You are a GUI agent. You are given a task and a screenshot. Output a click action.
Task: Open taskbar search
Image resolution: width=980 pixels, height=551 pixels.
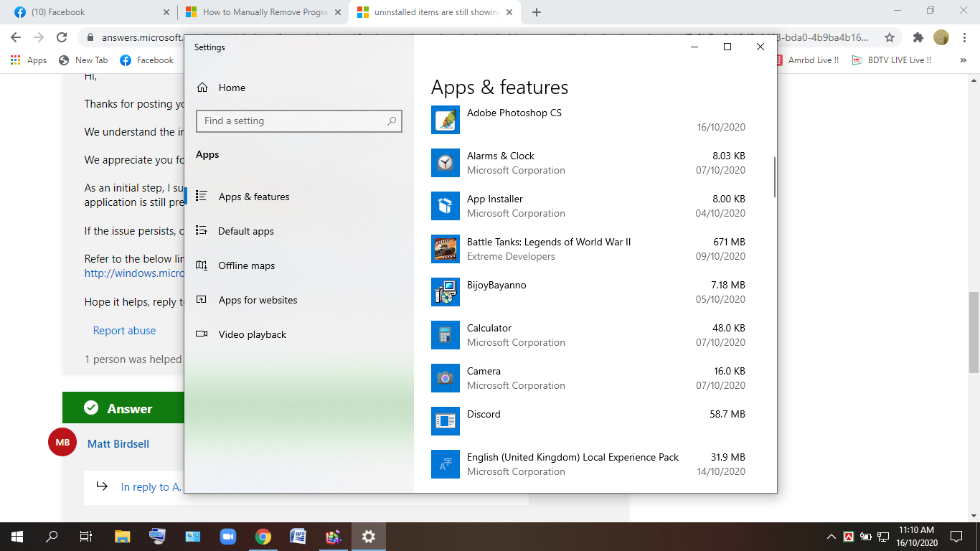click(52, 537)
